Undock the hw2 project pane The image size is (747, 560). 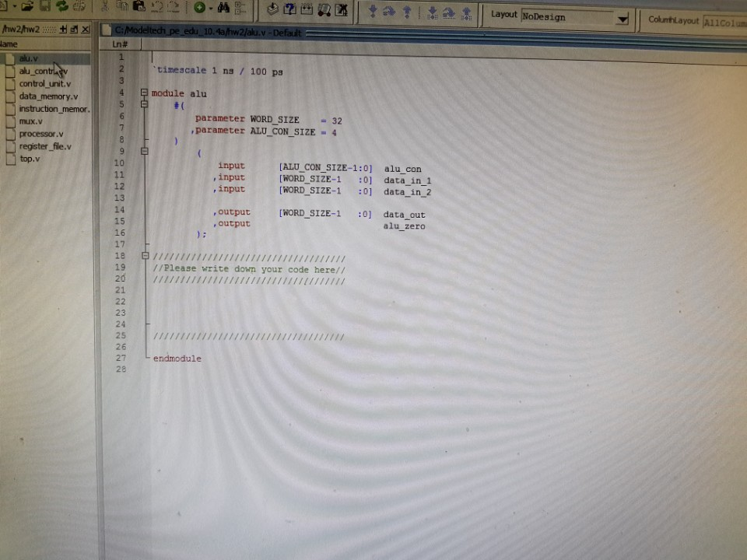coord(74,30)
